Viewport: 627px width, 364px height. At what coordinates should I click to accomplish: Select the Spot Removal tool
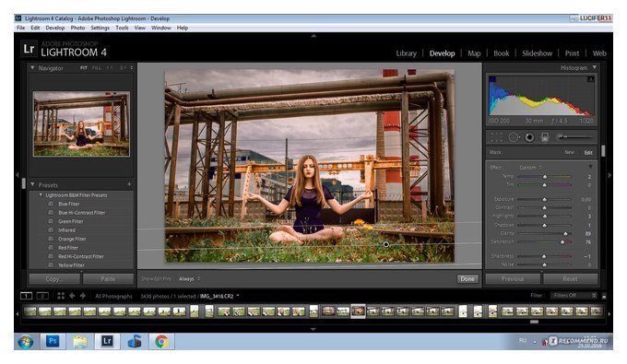click(513, 137)
